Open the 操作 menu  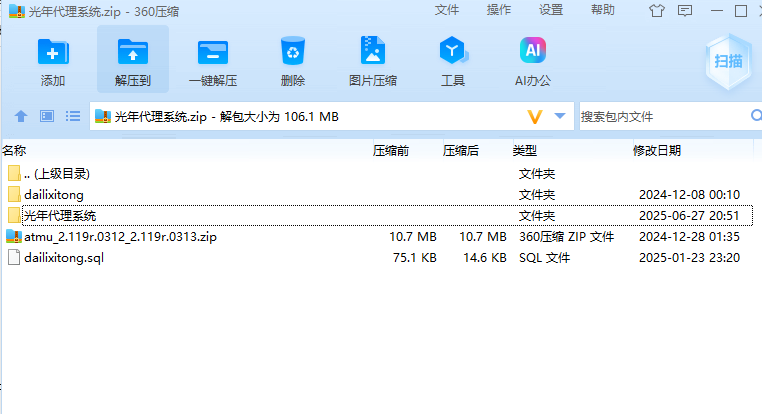[499, 10]
